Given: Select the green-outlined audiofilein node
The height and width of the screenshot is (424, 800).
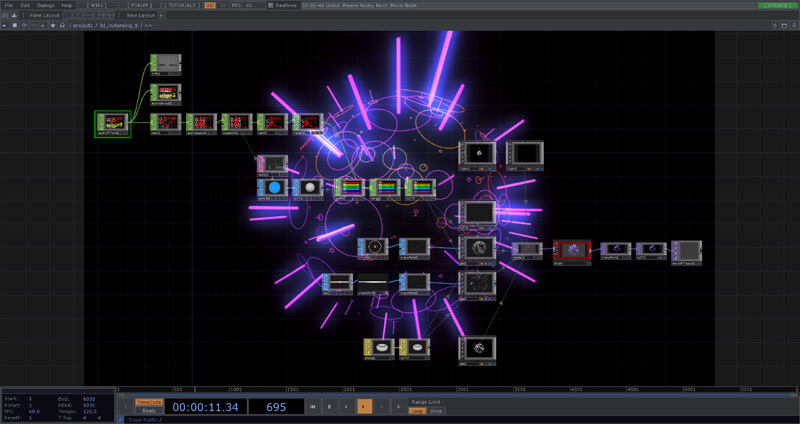Looking at the screenshot, I should coord(113,124).
